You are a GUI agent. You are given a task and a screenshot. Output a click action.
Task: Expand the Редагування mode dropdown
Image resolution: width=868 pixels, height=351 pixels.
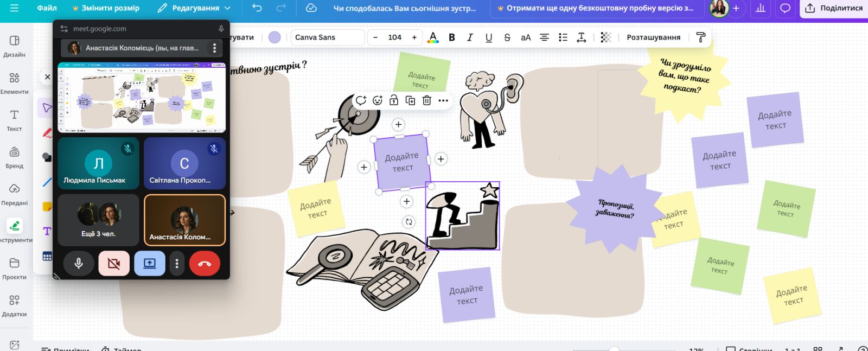click(194, 8)
